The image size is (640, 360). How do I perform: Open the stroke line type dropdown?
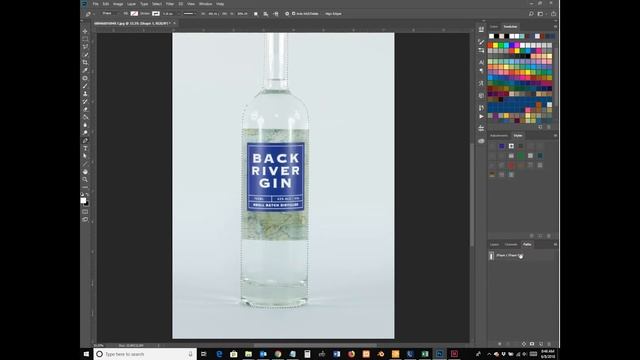tap(189, 13)
